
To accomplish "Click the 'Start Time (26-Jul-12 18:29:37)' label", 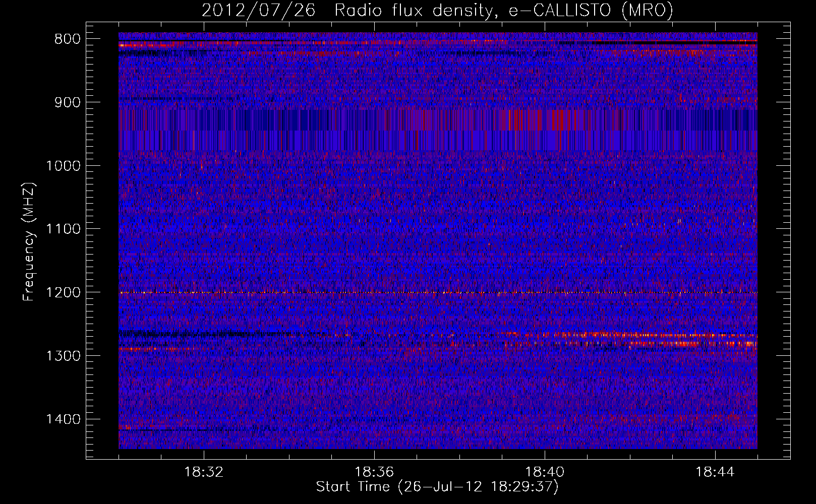I will [437, 487].
